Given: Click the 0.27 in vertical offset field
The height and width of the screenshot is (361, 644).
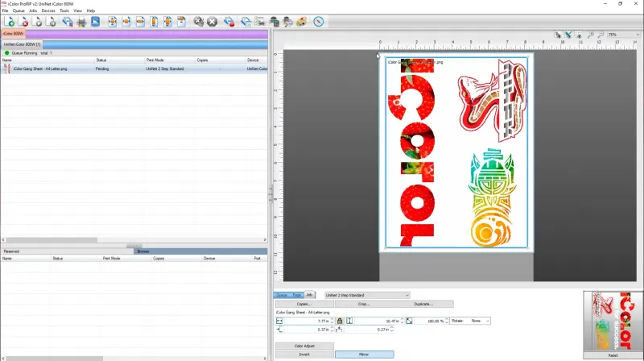Looking at the screenshot, I should coord(366,330).
